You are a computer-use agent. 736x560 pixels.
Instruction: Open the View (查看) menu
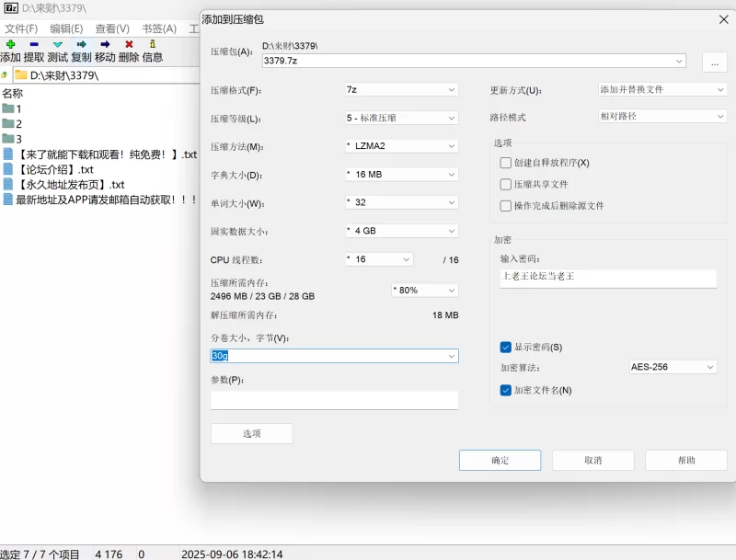(x=112, y=29)
